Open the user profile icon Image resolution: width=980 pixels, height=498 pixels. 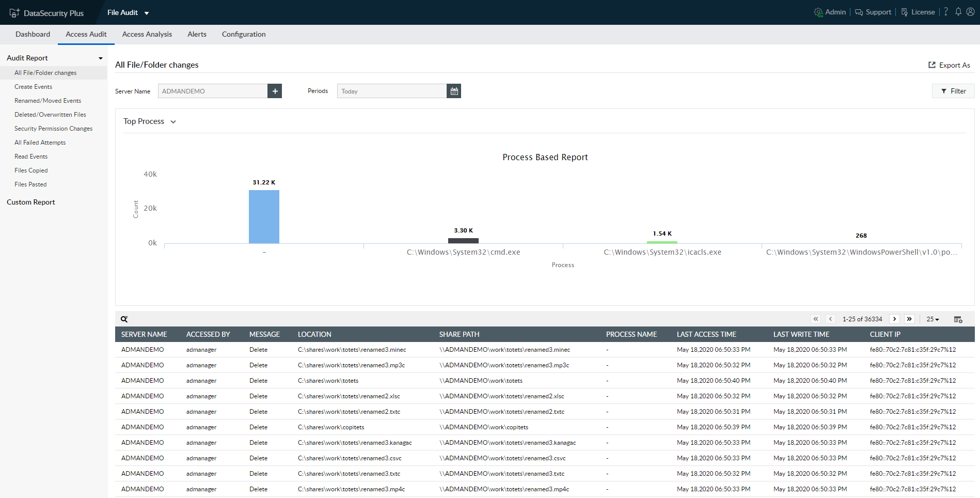970,12
